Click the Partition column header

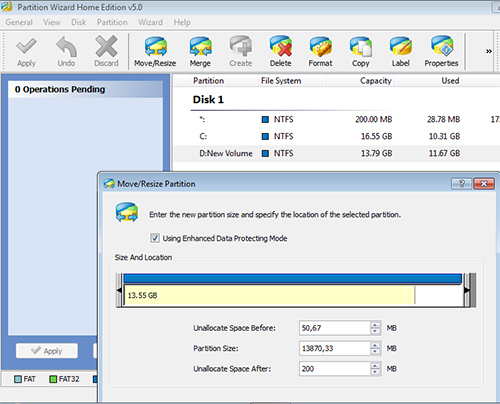coord(208,81)
